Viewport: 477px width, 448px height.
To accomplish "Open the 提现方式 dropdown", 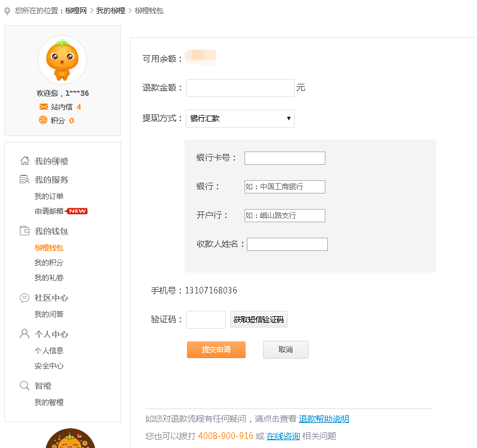I will [x=240, y=119].
